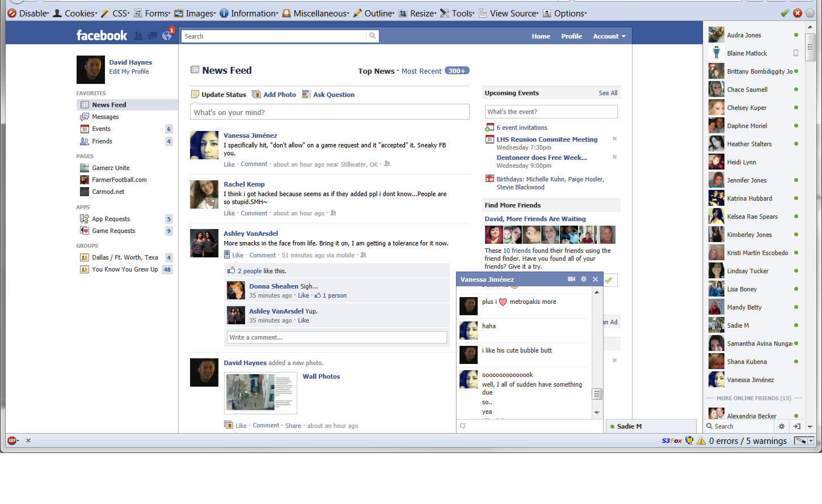This screenshot has width=822, height=504.
Task: Click the Adblock Plus icon
Action: [12, 441]
